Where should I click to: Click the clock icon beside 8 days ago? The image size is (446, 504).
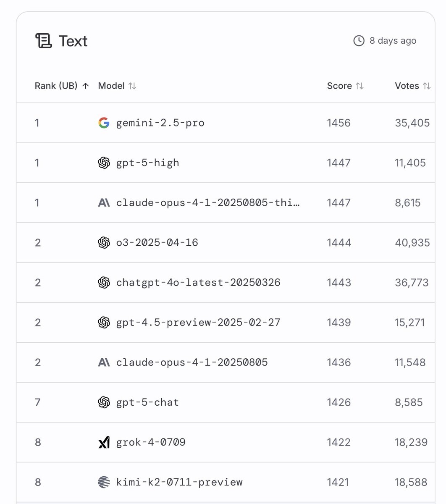[359, 41]
